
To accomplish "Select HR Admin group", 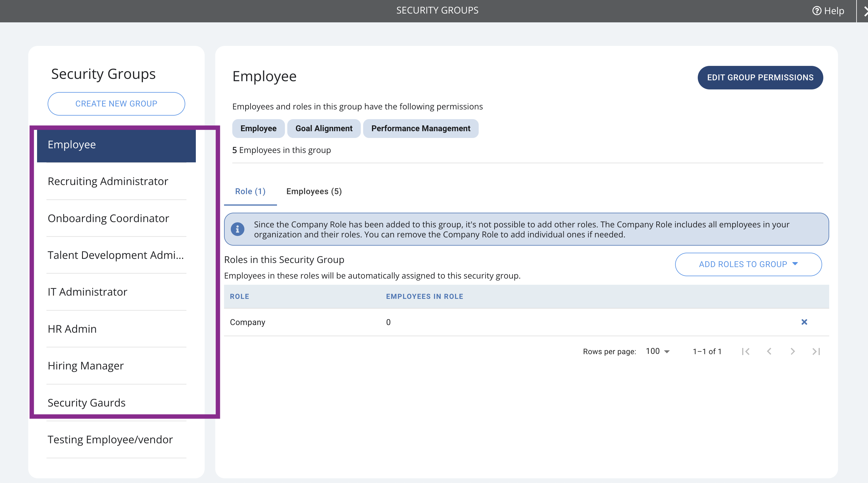I will [116, 329].
